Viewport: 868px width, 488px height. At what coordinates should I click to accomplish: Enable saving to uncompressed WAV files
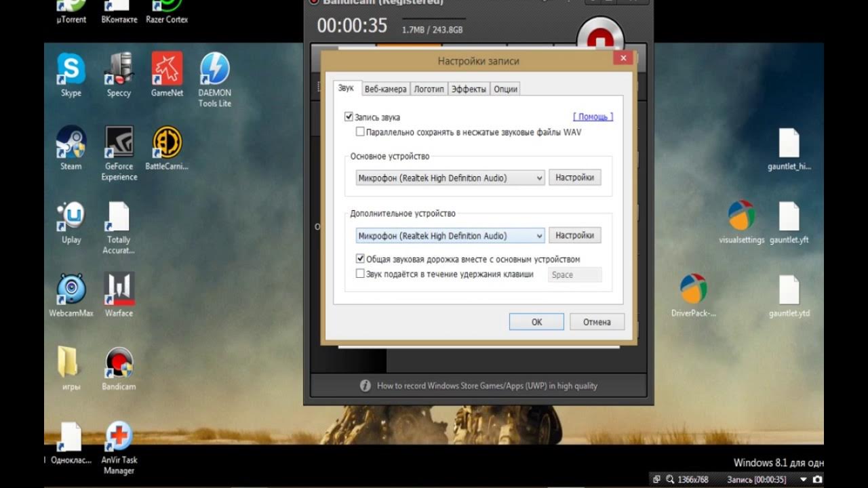click(360, 132)
